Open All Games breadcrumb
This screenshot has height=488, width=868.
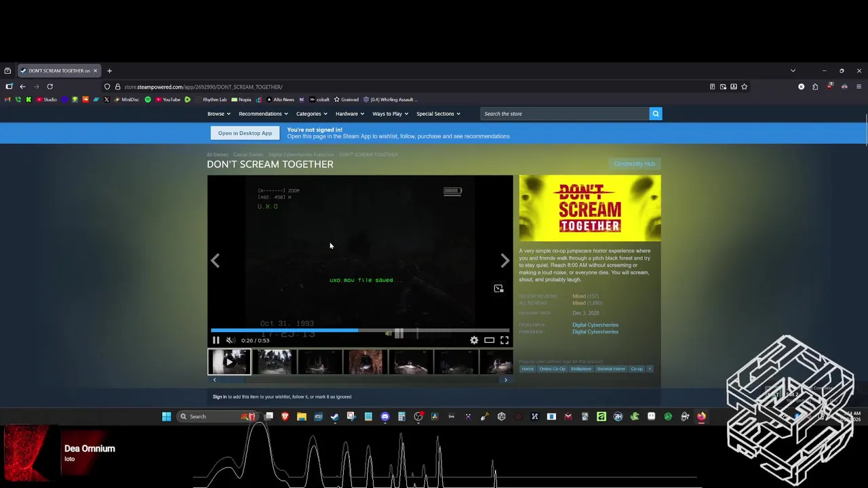(217, 155)
